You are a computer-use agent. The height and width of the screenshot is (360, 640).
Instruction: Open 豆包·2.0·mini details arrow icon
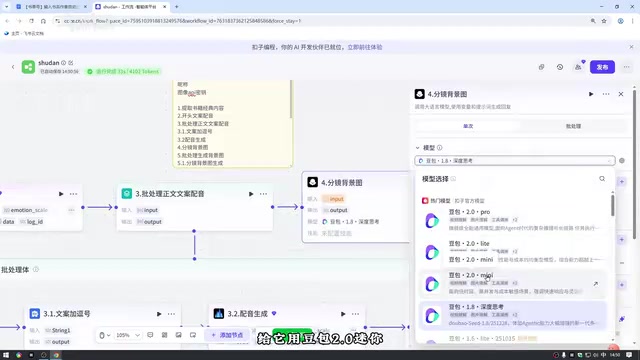596,284
